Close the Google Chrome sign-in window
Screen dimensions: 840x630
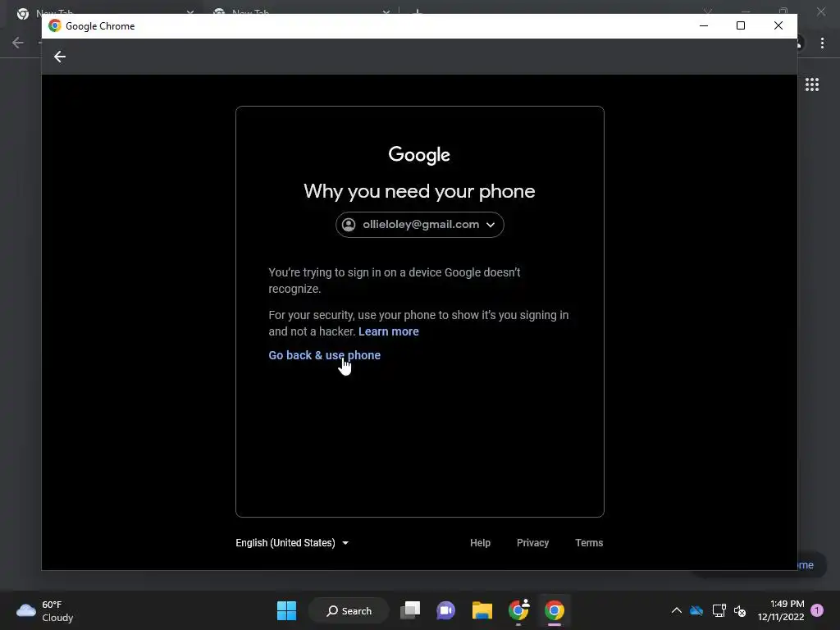(778, 25)
